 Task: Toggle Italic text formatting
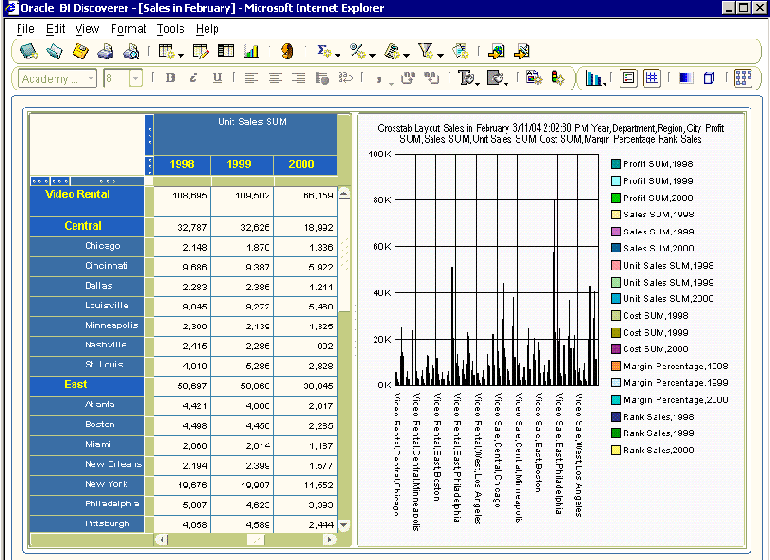point(192,78)
